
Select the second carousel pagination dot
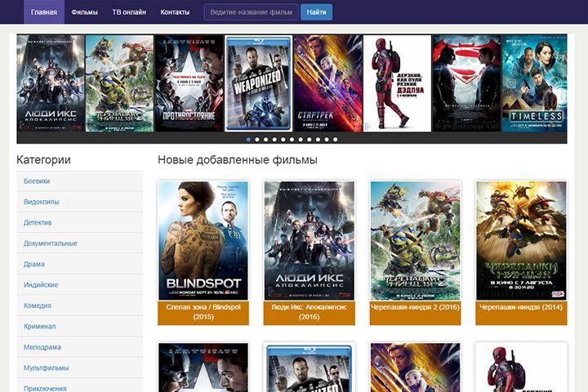pos(257,140)
